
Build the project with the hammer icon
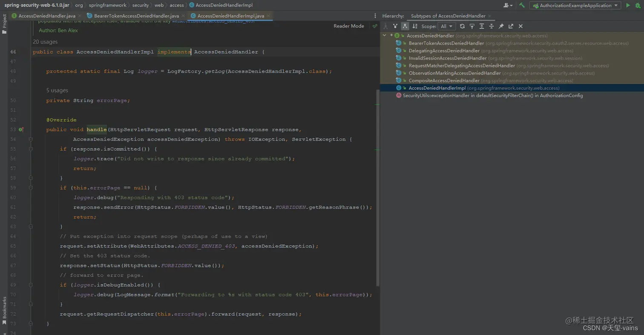(522, 6)
